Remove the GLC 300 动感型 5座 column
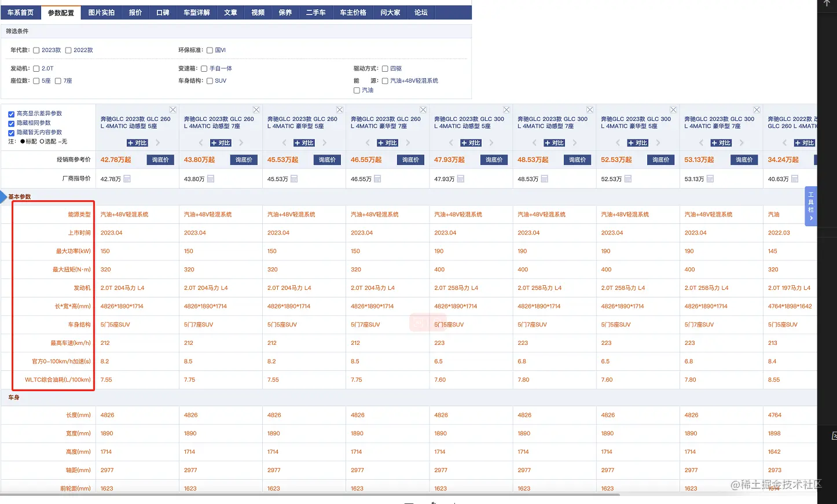 coord(506,110)
